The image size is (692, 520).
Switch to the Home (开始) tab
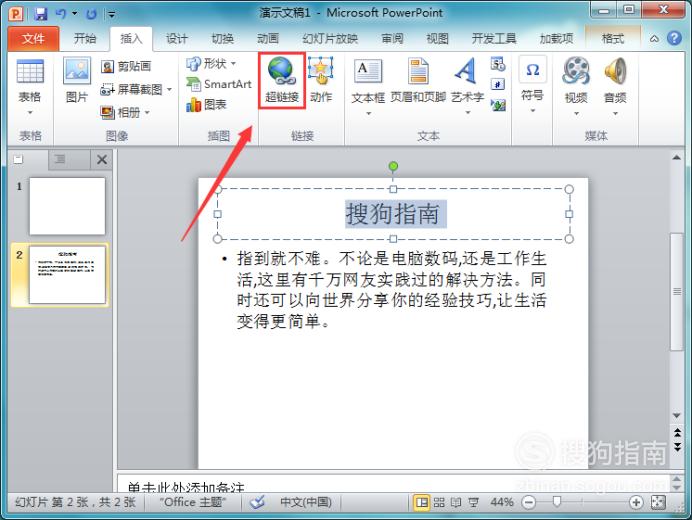tap(85, 39)
